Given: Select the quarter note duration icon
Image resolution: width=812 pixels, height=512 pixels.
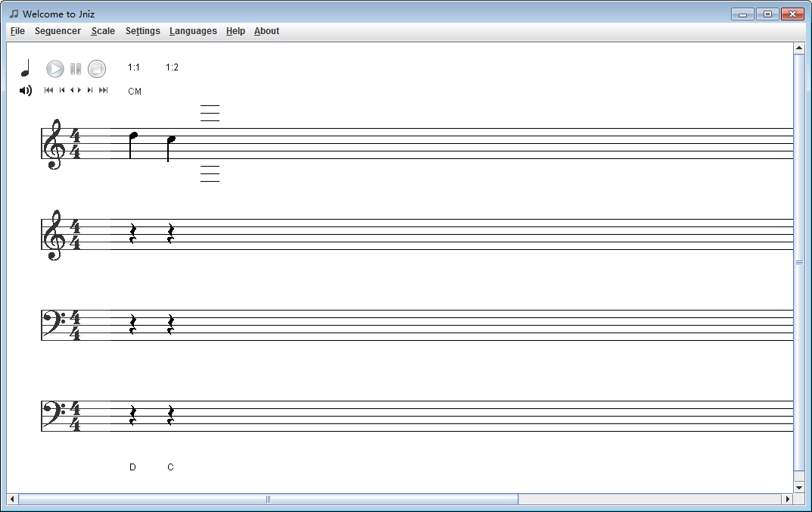Looking at the screenshot, I should coord(25,67).
